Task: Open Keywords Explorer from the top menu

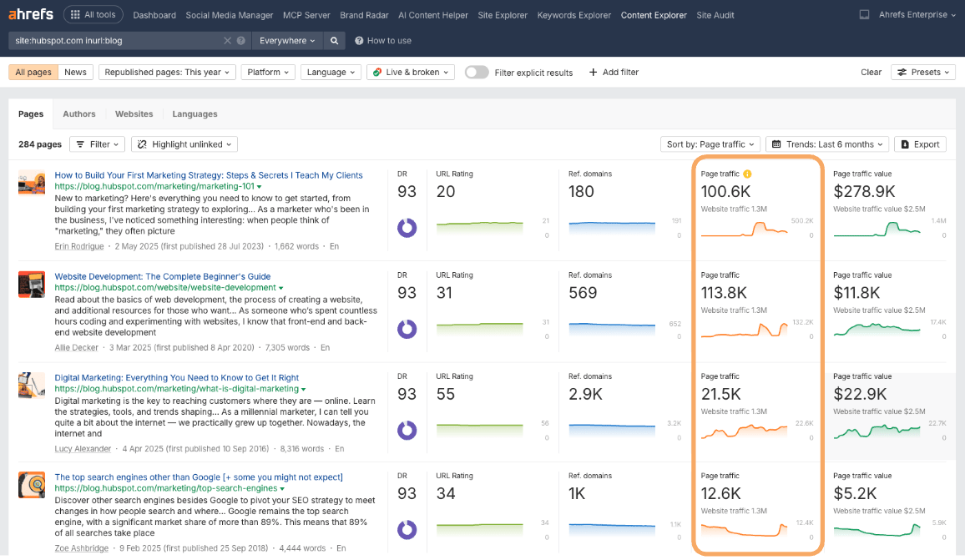Action: tap(573, 14)
